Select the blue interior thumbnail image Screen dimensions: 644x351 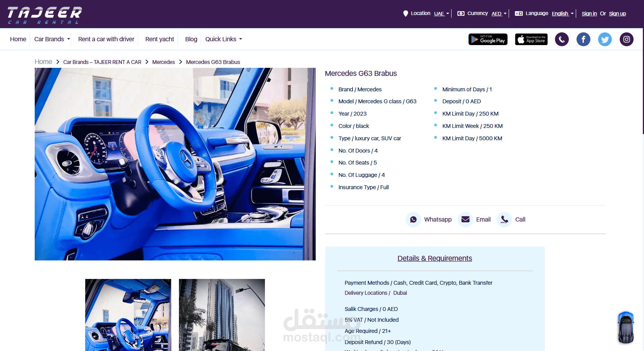[x=128, y=315]
